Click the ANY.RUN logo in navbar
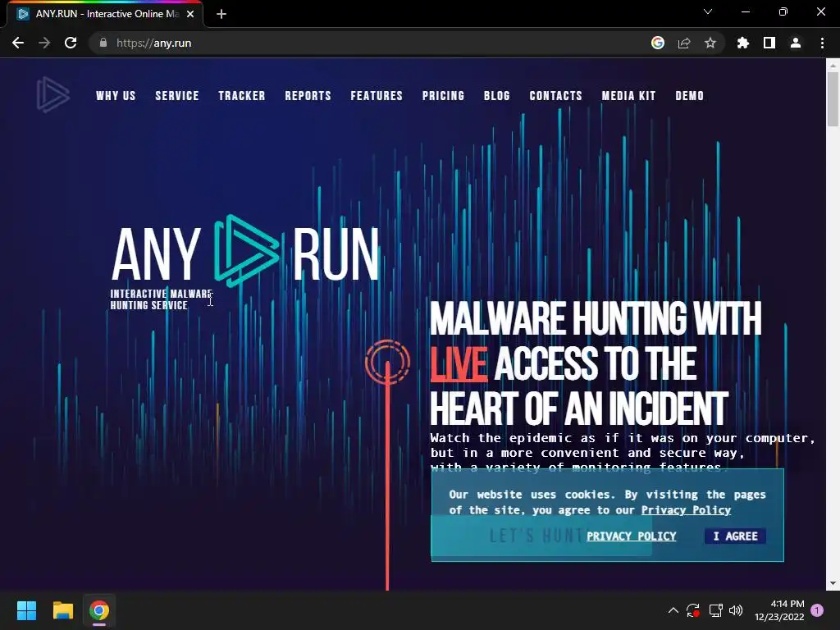 pyautogui.click(x=53, y=95)
